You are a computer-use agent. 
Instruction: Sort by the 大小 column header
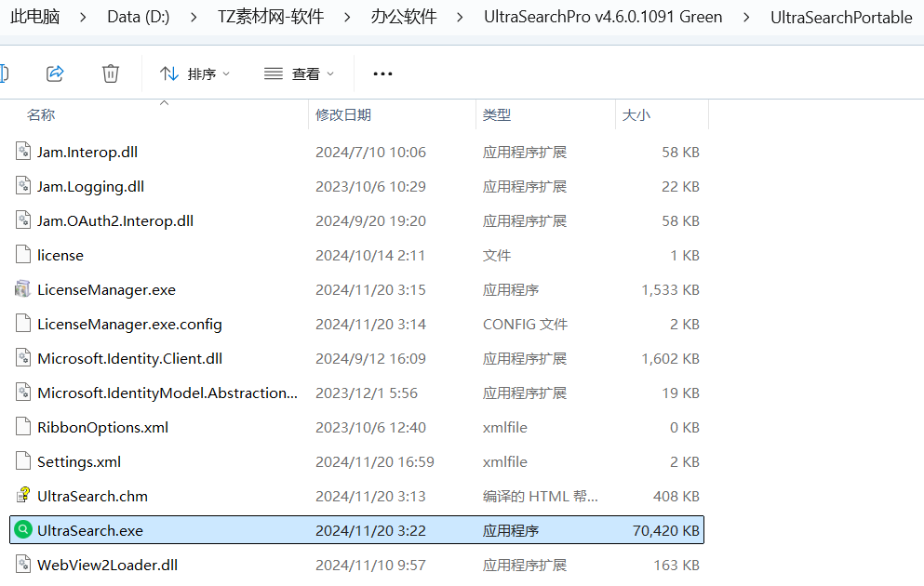pyautogui.click(x=636, y=114)
